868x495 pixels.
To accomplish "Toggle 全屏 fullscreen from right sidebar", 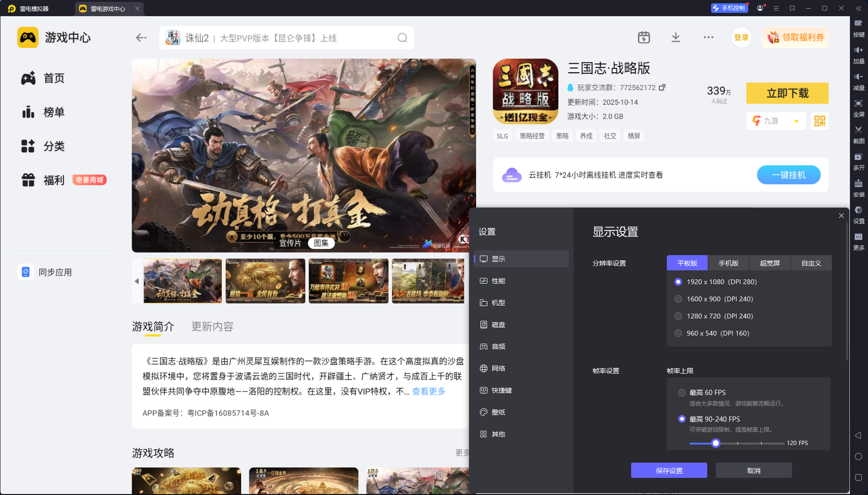I will (858, 108).
